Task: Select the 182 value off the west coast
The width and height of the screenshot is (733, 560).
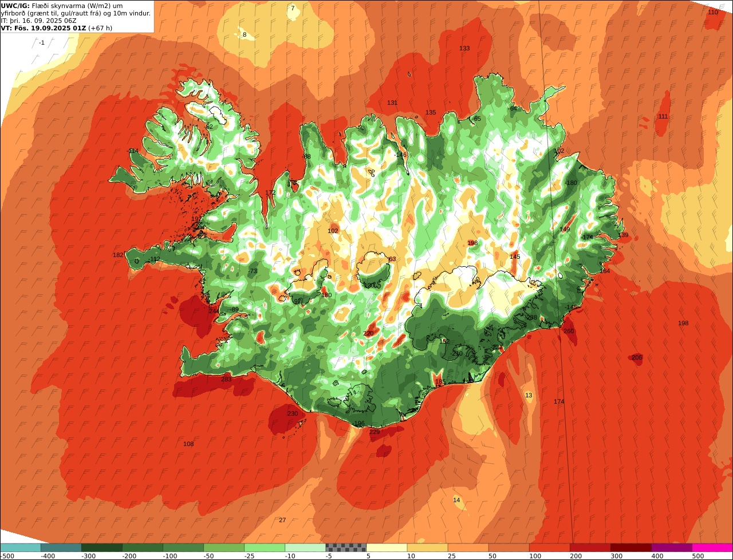Action: click(x=118, y=255)
